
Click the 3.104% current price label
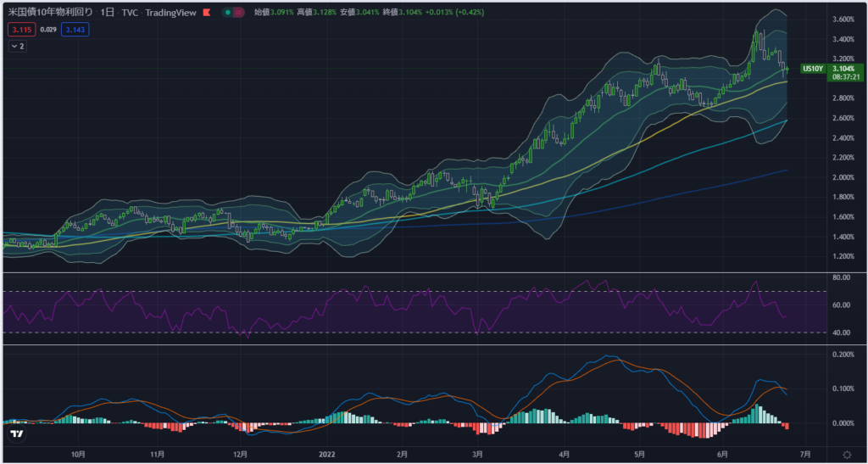click(x=843, y=69)
